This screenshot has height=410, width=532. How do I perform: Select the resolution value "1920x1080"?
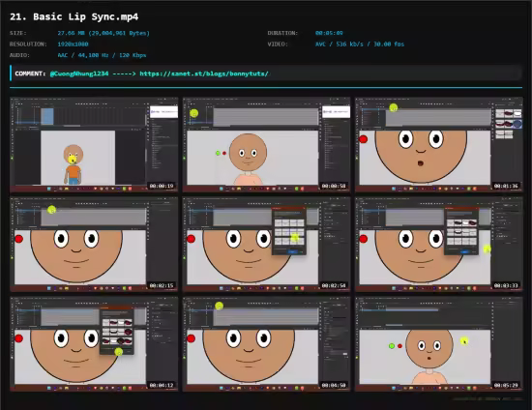(73, 44)
